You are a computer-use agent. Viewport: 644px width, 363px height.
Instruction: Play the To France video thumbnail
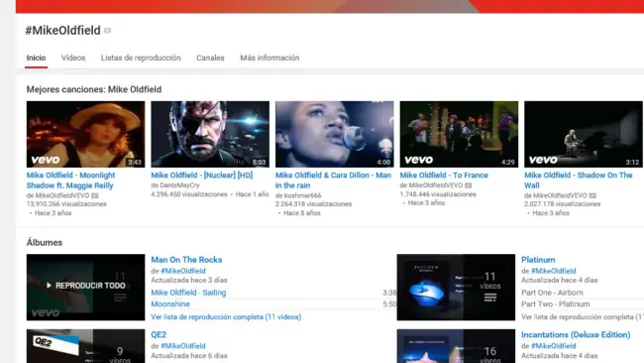click(x=459, y=135)
